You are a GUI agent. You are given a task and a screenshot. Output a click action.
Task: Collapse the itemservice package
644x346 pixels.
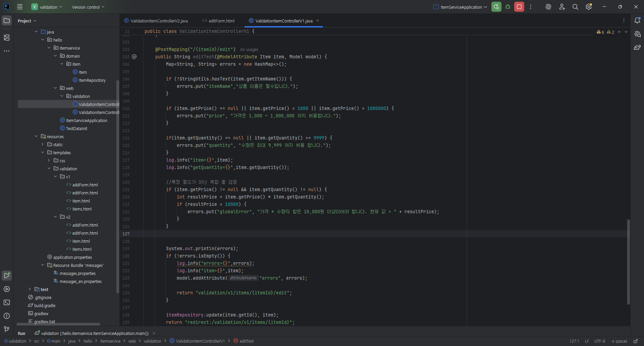49,48
